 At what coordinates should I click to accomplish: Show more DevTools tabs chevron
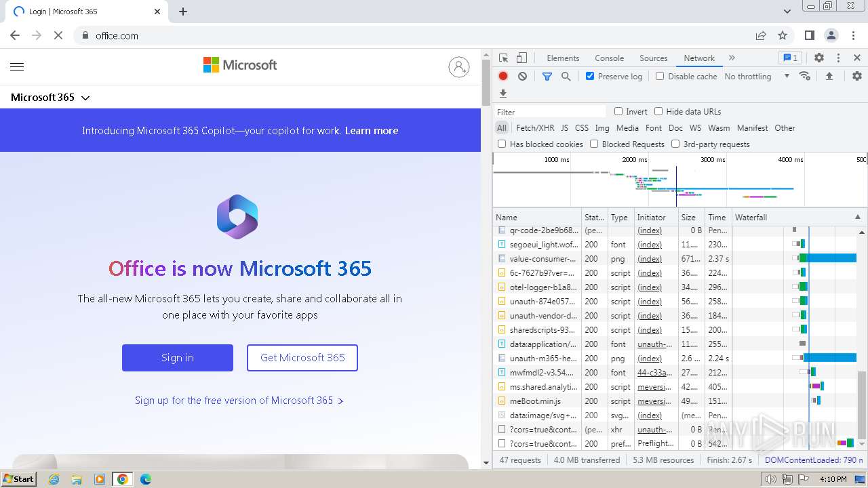(732, 58)
